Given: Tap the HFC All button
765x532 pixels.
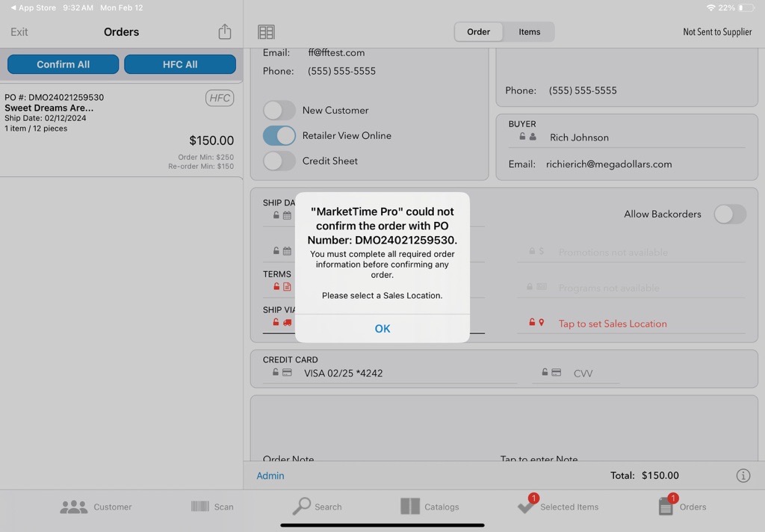Looking at the screenshot, I should click(180, 64).
